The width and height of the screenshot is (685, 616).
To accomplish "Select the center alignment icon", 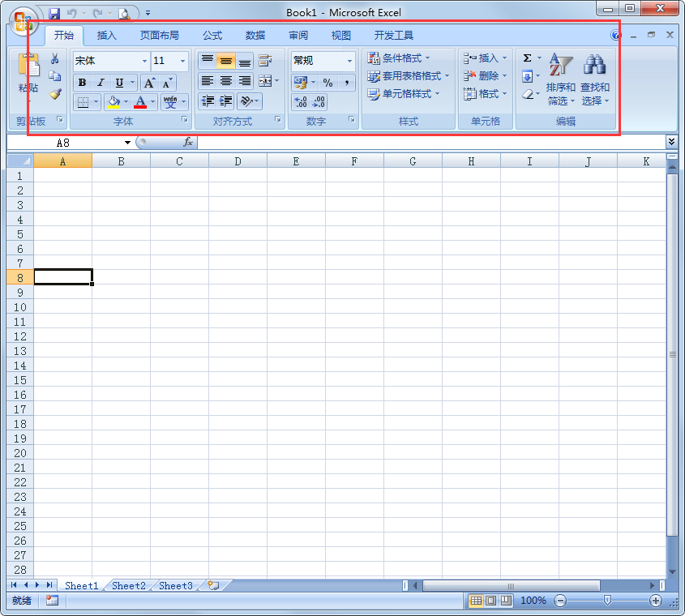I will pos(225,82).
